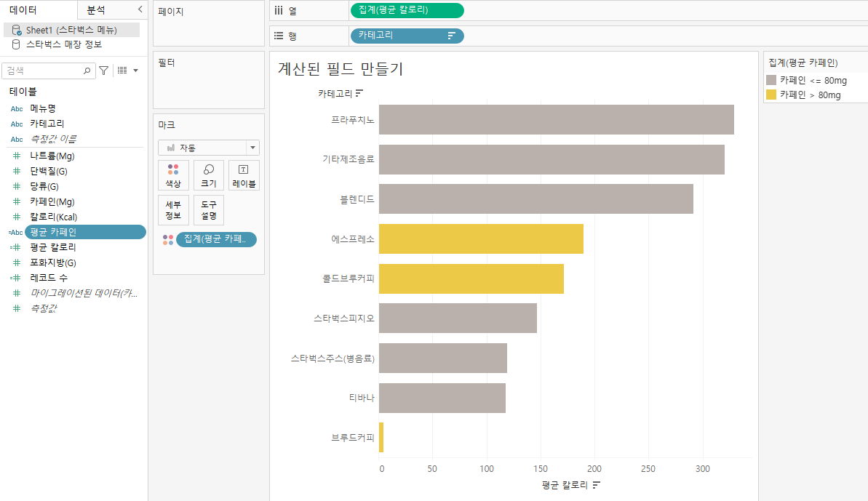Select the 스타벅스피지오 bar
Image resolution: width=868 pixels, height=501 pixels.
pyautogui.click(x=458, y=318)
